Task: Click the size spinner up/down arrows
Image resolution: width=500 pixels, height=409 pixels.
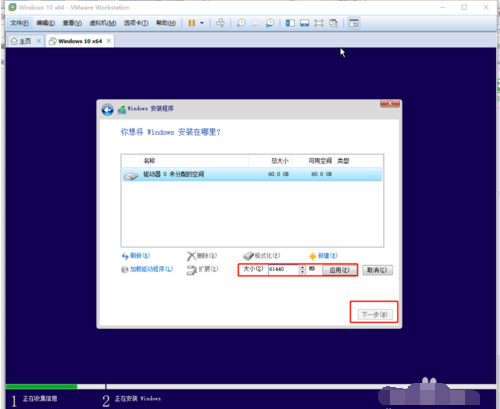Action: (302, 269)
